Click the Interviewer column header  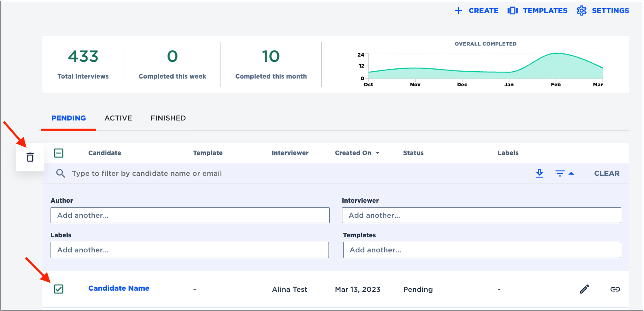point(290,153)
